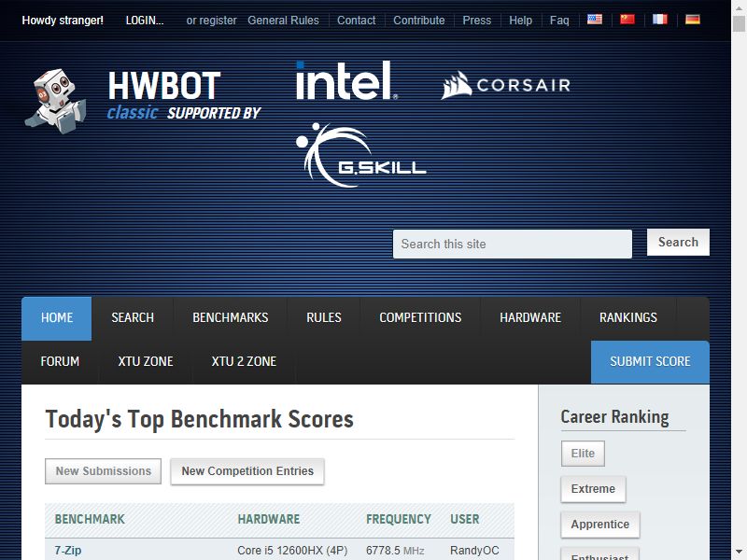747x560 pixels.
Task: Open the COMPETITIONS menu item
Action: pos(420,318)
